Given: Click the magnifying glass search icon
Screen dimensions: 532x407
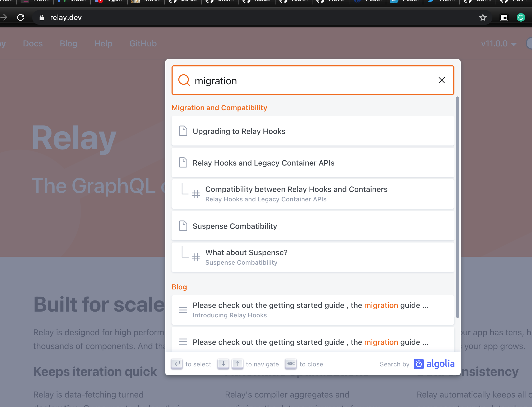Looking at the screenshot, I should [x=184, y=80].
